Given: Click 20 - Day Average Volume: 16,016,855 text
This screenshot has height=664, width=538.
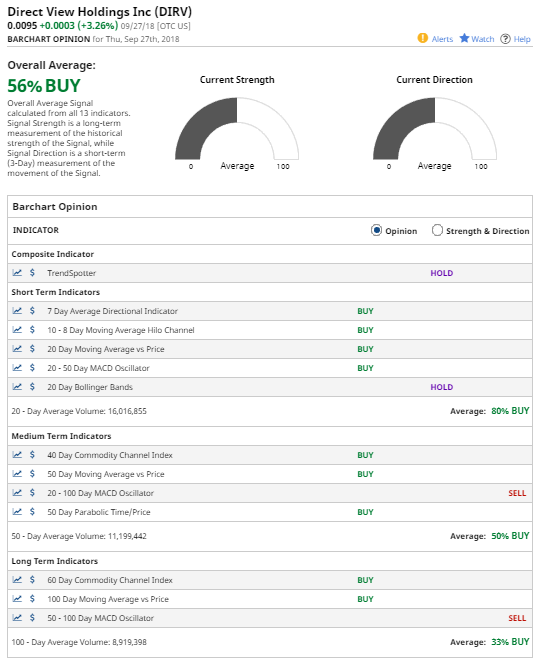Looking at the screenshot, I should coord(79,411).
